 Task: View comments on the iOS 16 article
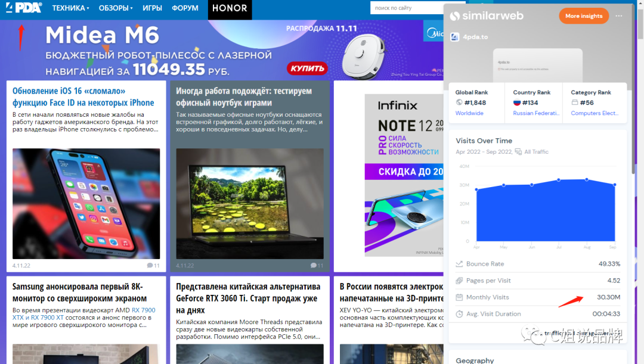click(153, 266)
